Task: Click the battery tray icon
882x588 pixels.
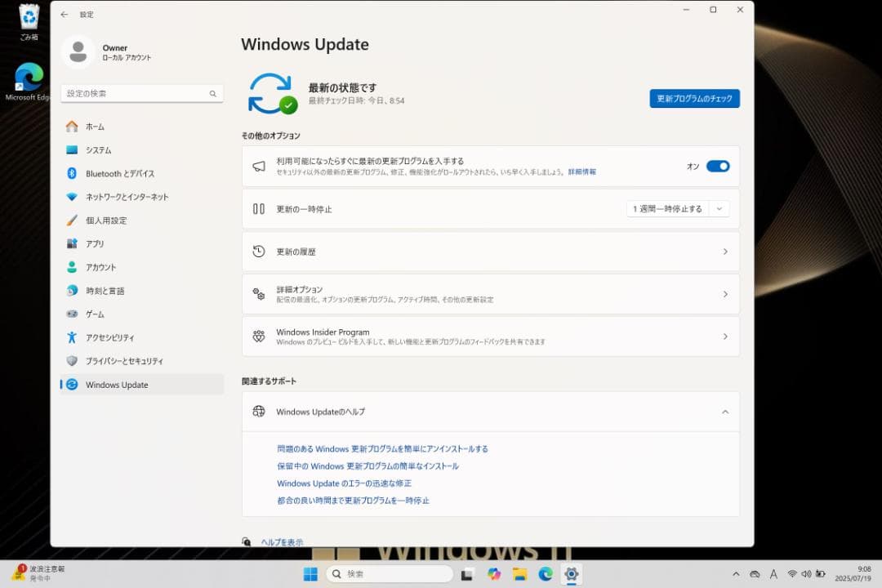Action: click(x=821, y=574)
